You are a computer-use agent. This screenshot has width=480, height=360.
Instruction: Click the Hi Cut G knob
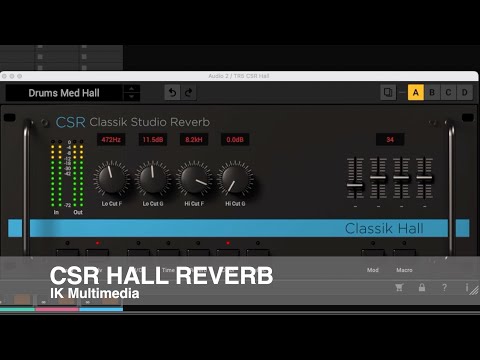click(x=235, y=179)
